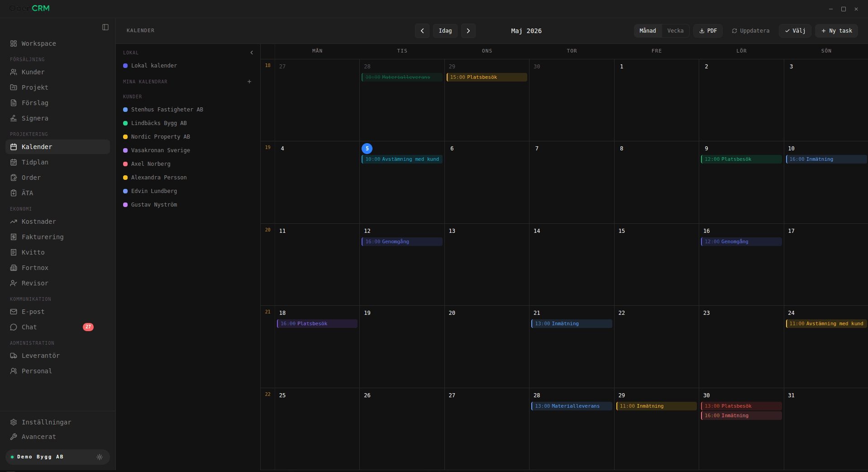The width and height of the screenshot is (868, 472).
Task: Open the 11:00 Avstämning med kund event
Action: (826, 324)
